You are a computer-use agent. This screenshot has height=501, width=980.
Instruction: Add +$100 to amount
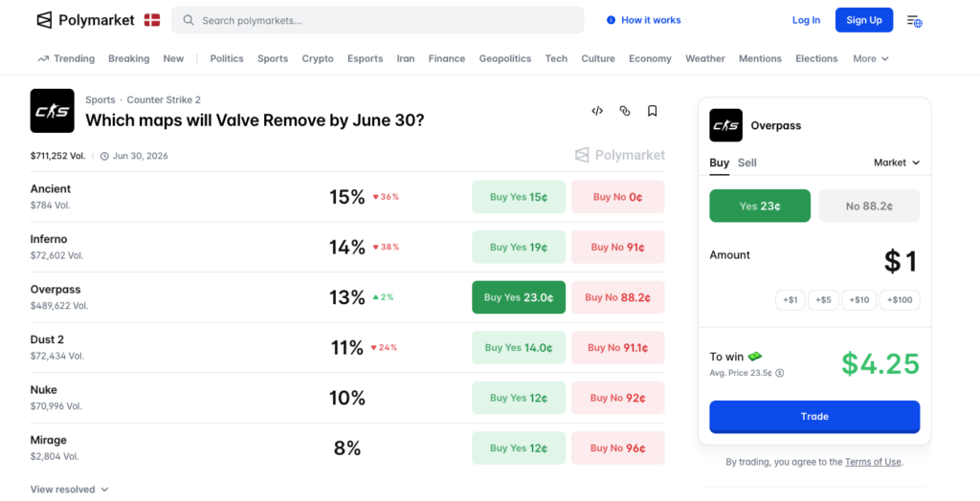click(x=900, y=300)
